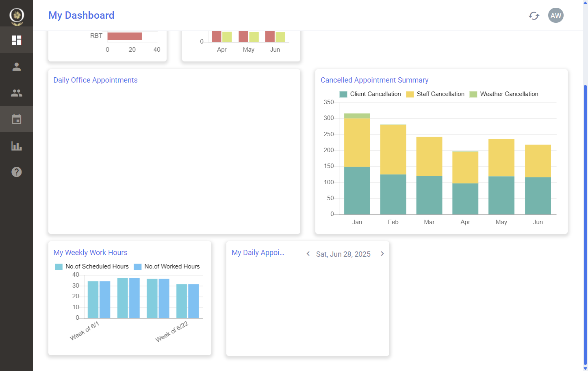Click the Apr stacked cancellation bar
The height and width of the screenshot is (371, 588).
tap(465, 183)
